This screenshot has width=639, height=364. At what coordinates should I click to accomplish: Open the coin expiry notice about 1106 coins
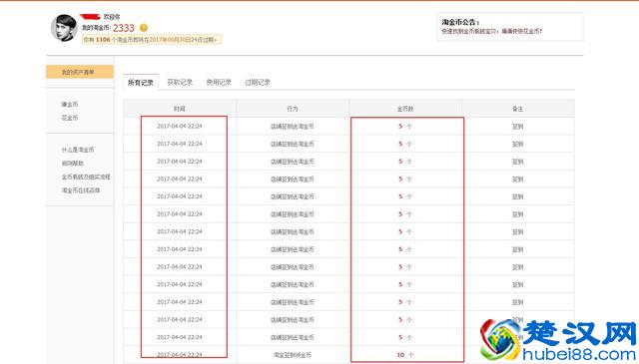pos(152,40)
